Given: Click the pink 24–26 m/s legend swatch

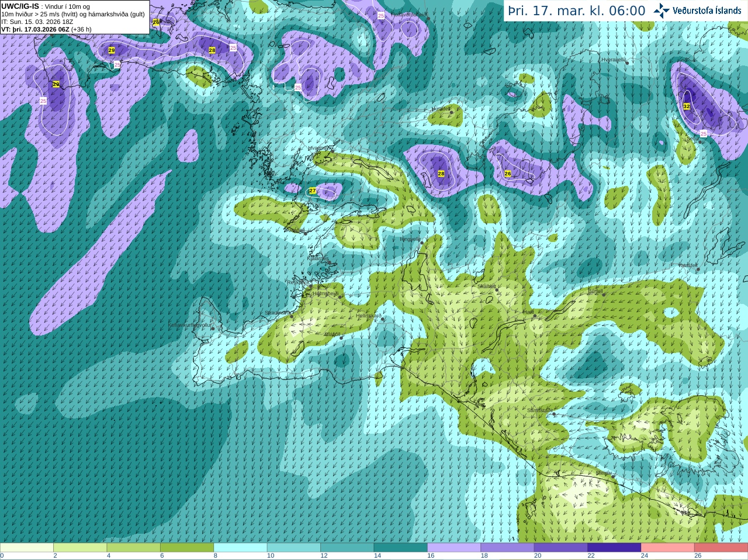Looking at the screenshot, I should click(x=668, y=548).
